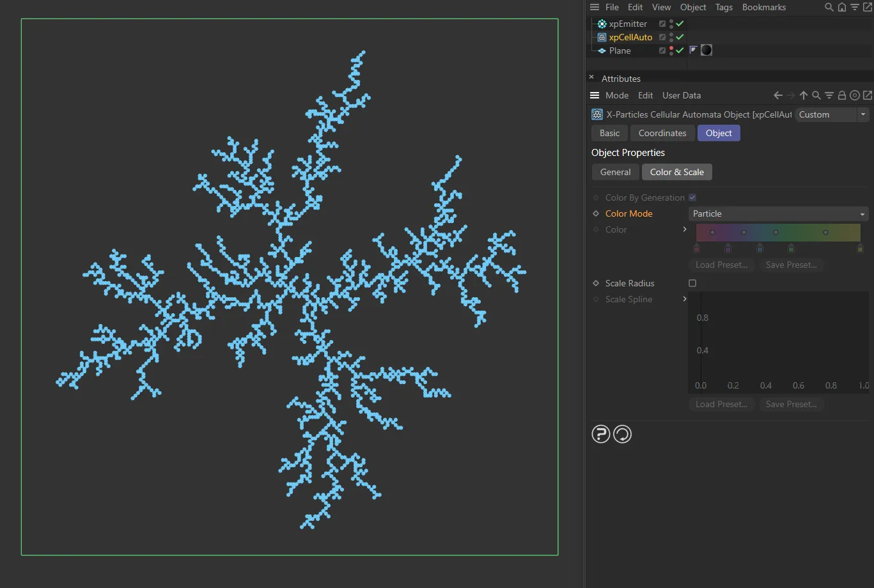Select the xpEmitter object icon
This screenshot has width=874, height=588.
[x=601, y=24]
